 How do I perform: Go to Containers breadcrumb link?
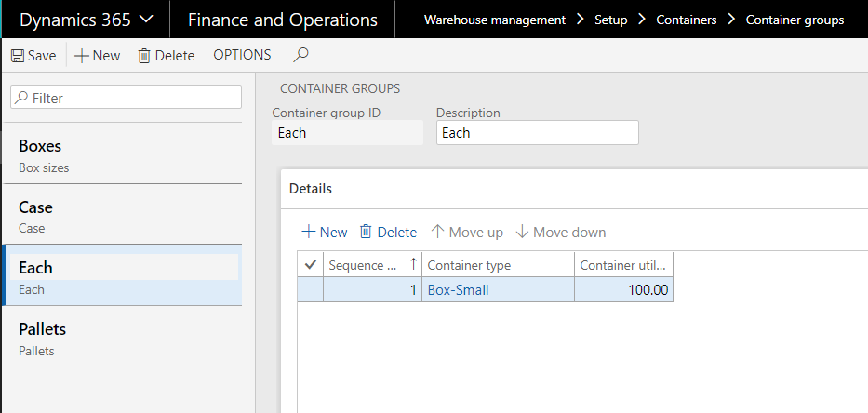(688, 20)
